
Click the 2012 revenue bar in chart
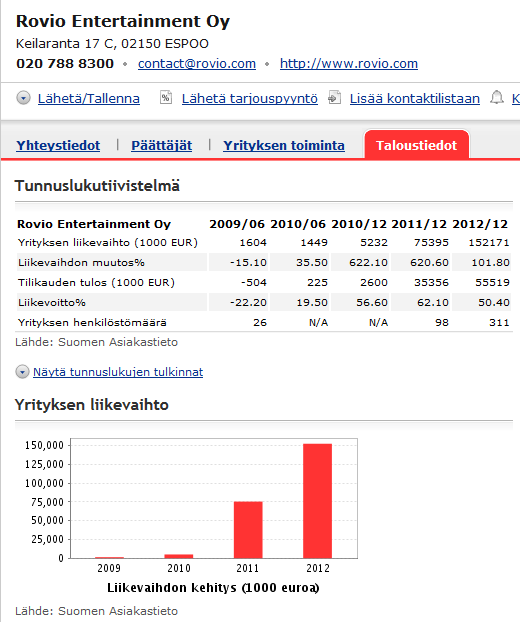click(317, 501)
